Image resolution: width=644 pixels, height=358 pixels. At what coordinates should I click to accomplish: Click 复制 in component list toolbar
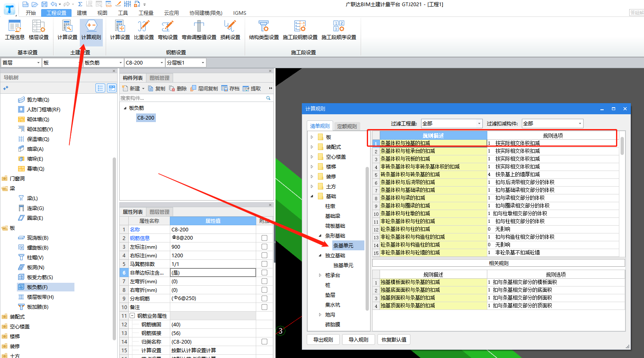tap(157, 88)
